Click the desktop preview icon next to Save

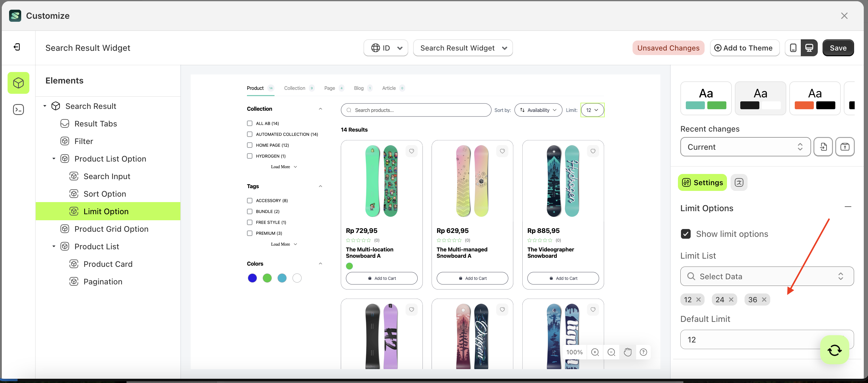click(809, 47)
